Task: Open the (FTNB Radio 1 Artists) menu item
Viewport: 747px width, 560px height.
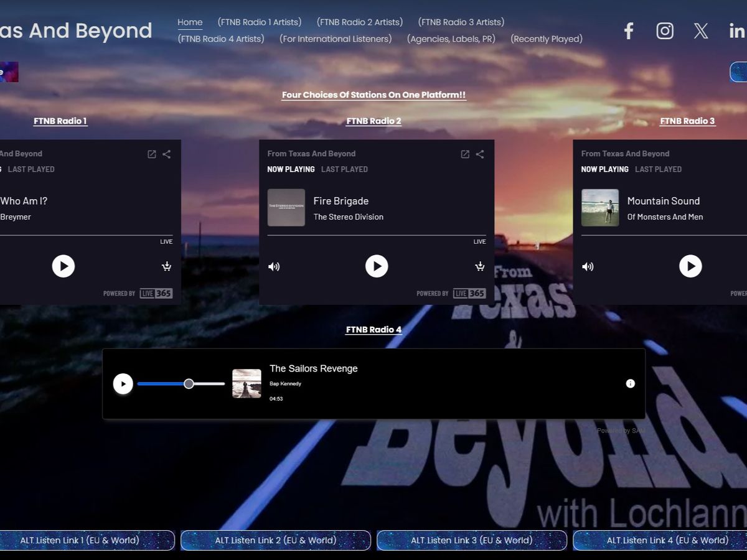Action: pos(260,22)
